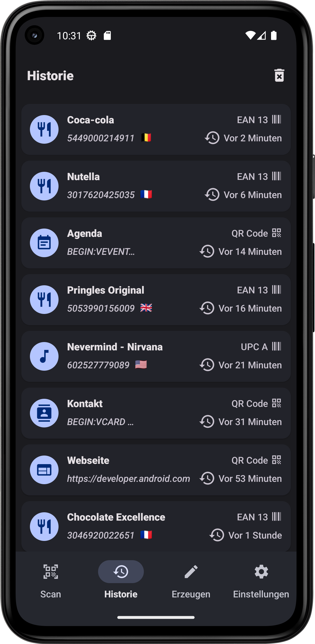Tap the food icon beside Nutella

click(x=44, y=186)
